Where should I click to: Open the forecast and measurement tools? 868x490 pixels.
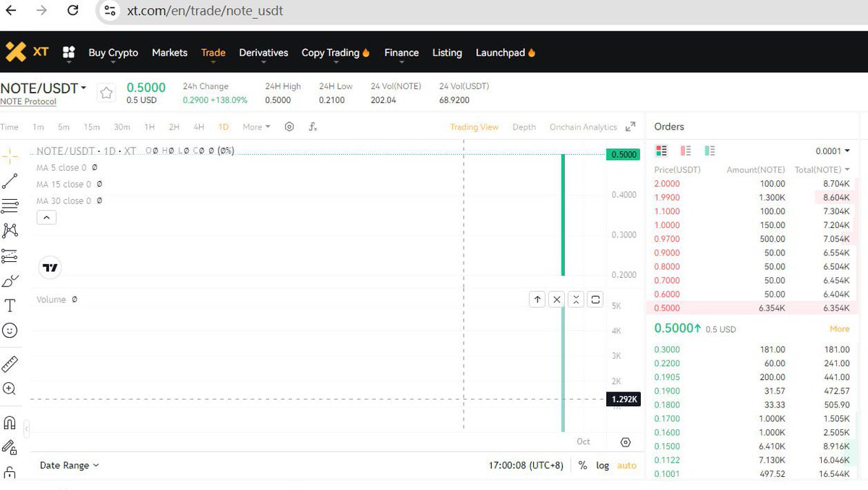(10, 255)
